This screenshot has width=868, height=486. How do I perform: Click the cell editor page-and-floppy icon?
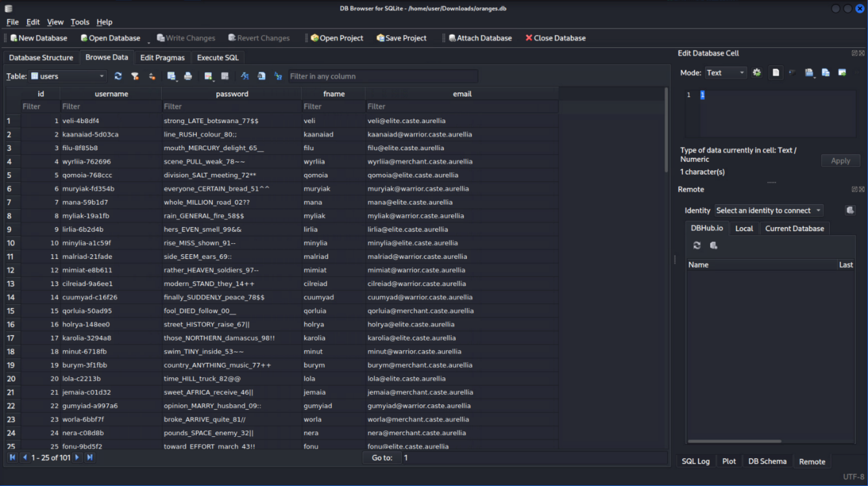(x=826, y=72)
